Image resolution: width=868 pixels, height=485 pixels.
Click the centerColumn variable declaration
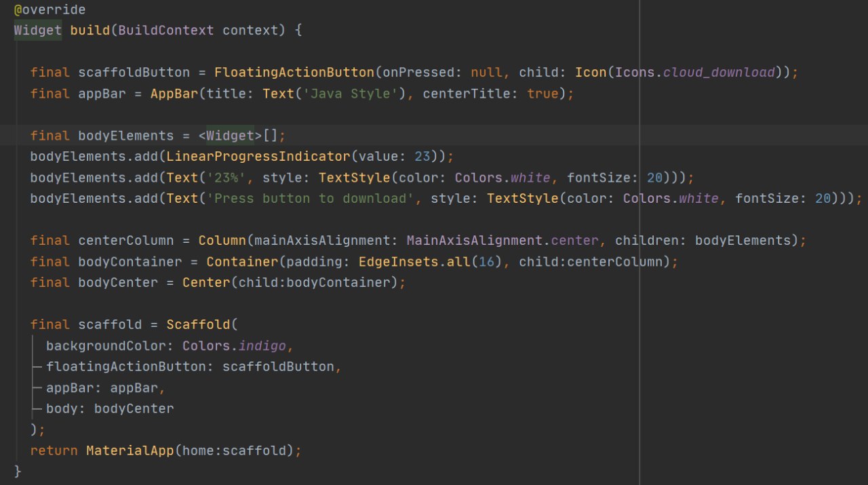(126, 241)
